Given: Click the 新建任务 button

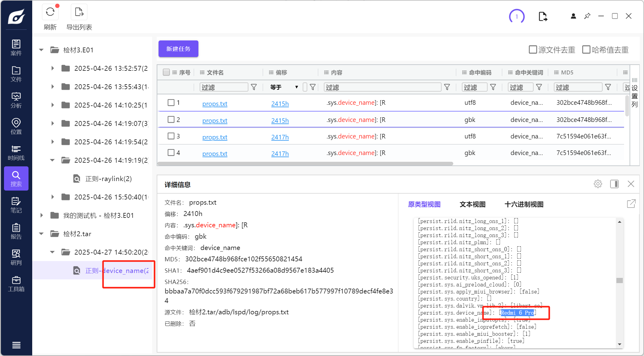Looking at the screenshot, I should pyautogui.click(x=178, y=49).
